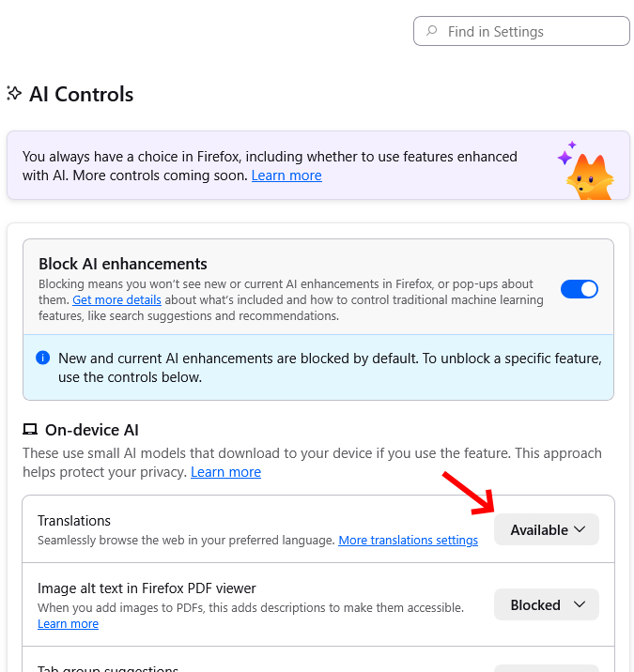
Task: Click the 'AI Controls' page heading
Action: (x=82, y=94)
